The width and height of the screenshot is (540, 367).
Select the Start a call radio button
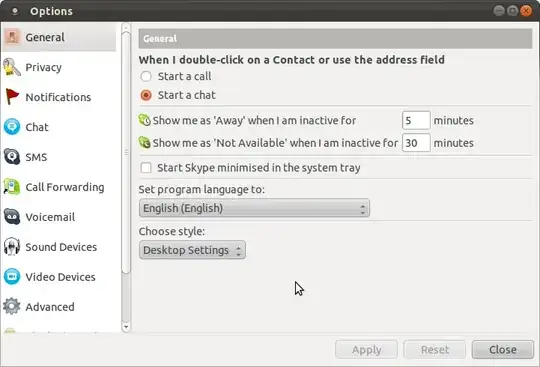(x=146, y=76)
